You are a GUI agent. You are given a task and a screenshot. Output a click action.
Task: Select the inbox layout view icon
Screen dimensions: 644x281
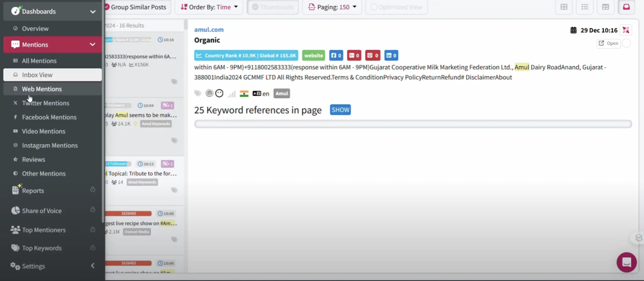click(626, 7)
